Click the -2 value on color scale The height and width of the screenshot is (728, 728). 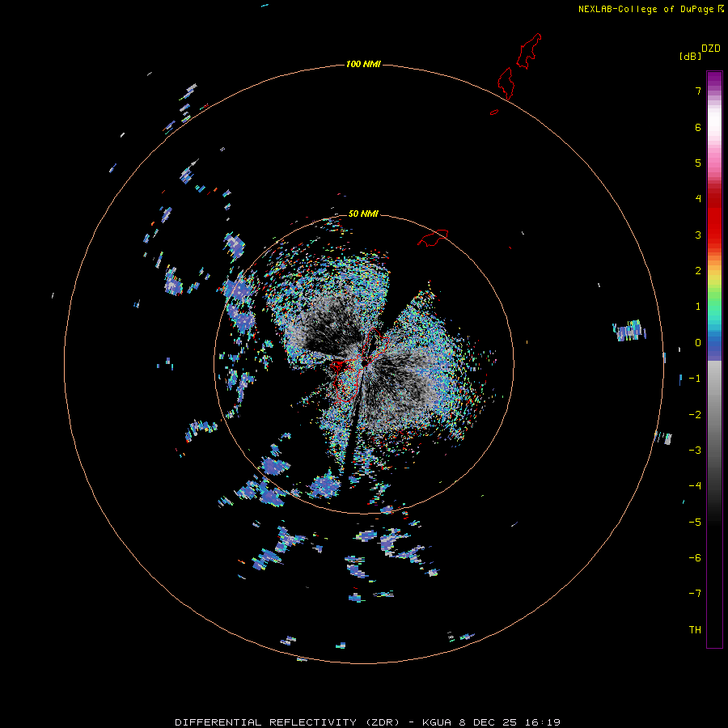[x=695, y=415]
